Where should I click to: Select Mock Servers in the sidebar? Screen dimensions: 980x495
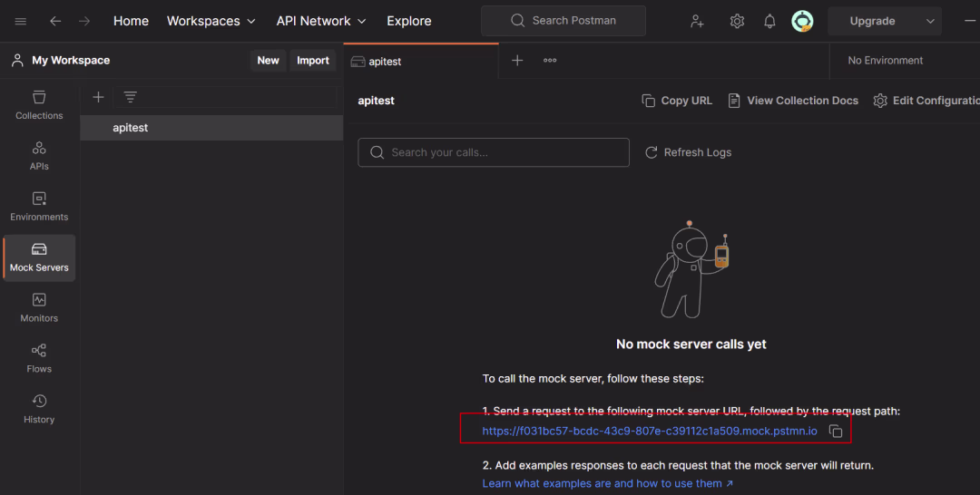39,257
